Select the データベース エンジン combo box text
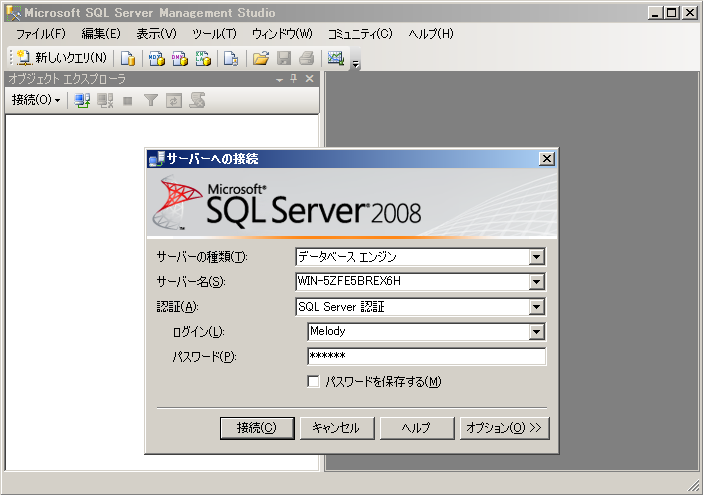 click(x=347, y=257)
